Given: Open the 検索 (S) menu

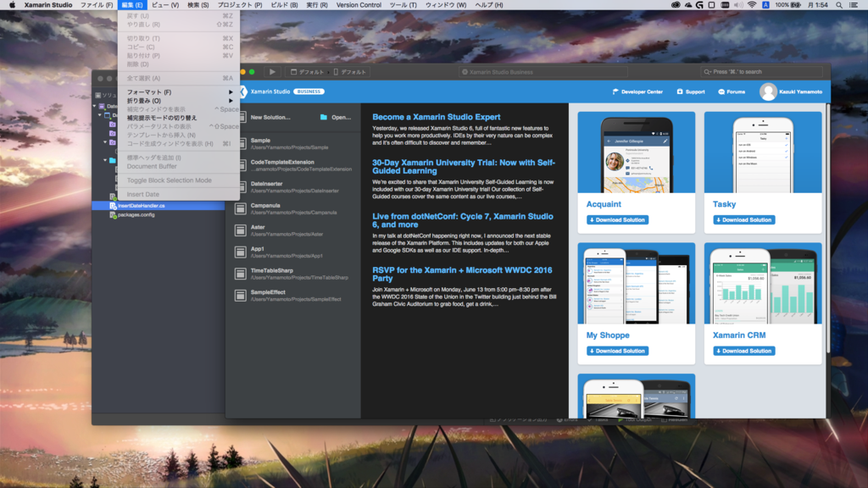Looking at the screenshot, I should [x=198, y=5].
